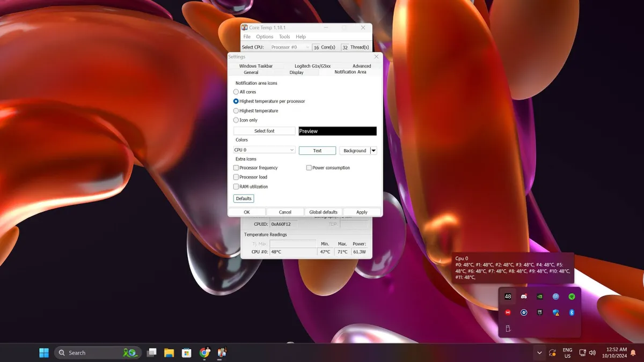
Task: Open the Core Temp temperature tray icon
Action: [508, 296]
